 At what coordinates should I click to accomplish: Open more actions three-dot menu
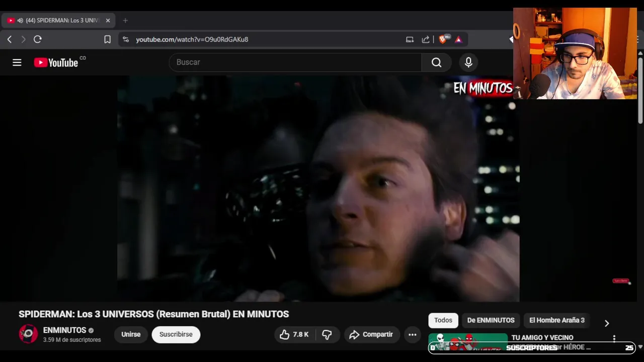(413, 334)
